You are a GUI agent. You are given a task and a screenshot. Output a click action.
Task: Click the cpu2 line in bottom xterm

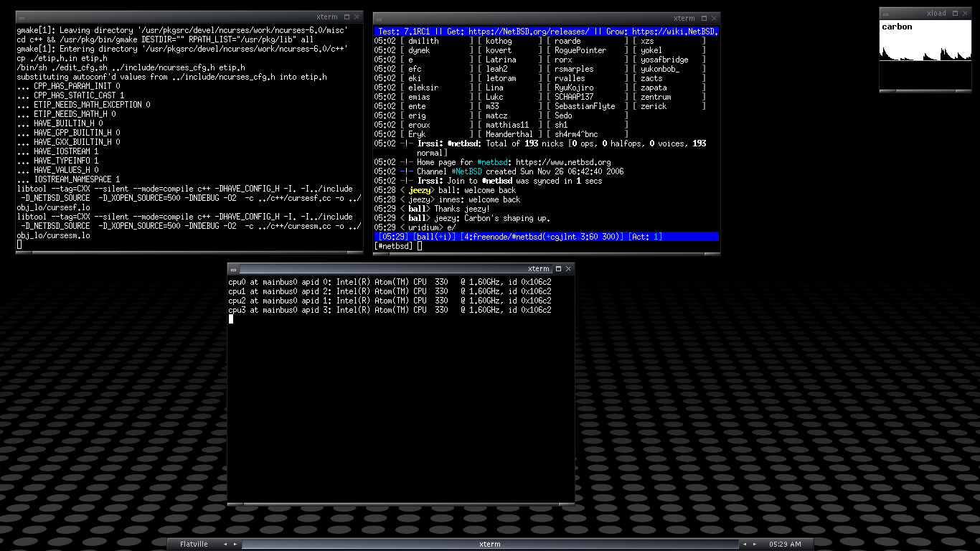(x=390, y=301)
